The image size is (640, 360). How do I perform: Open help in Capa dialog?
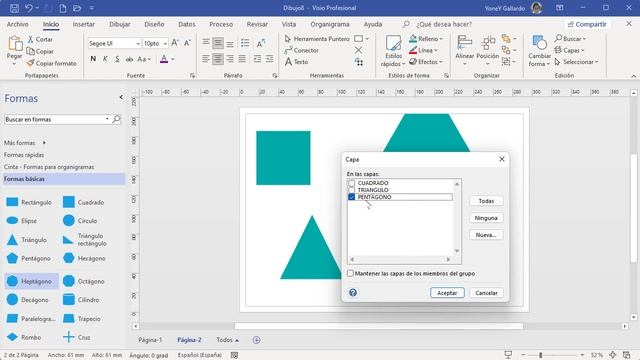pyautogui.click(x=353, y=293)
